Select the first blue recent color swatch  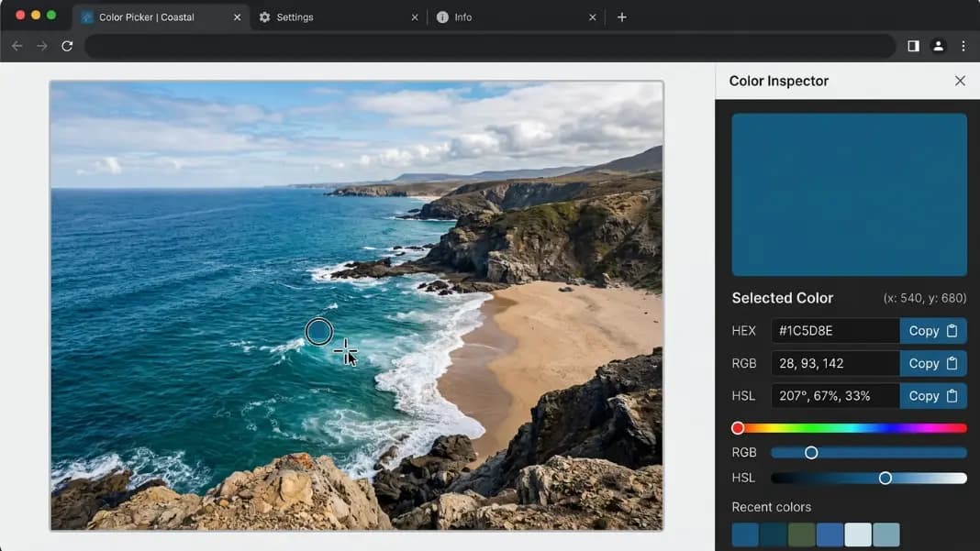click(x=745, y=534)
